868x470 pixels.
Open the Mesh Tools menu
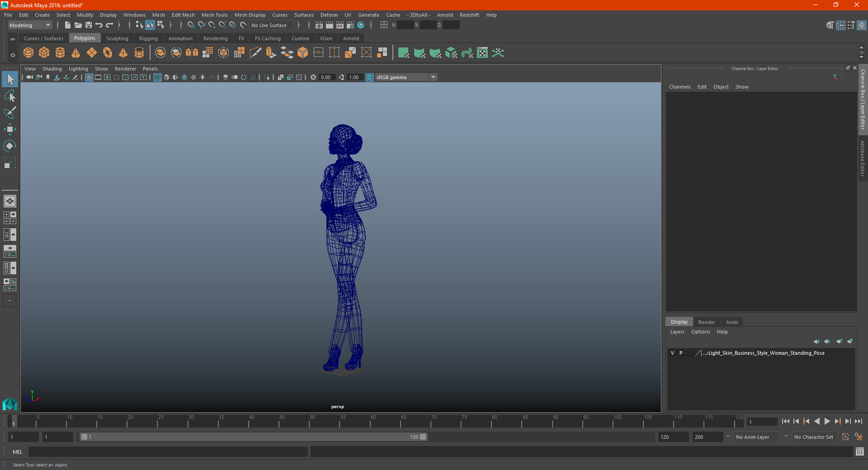click(214, 15)
